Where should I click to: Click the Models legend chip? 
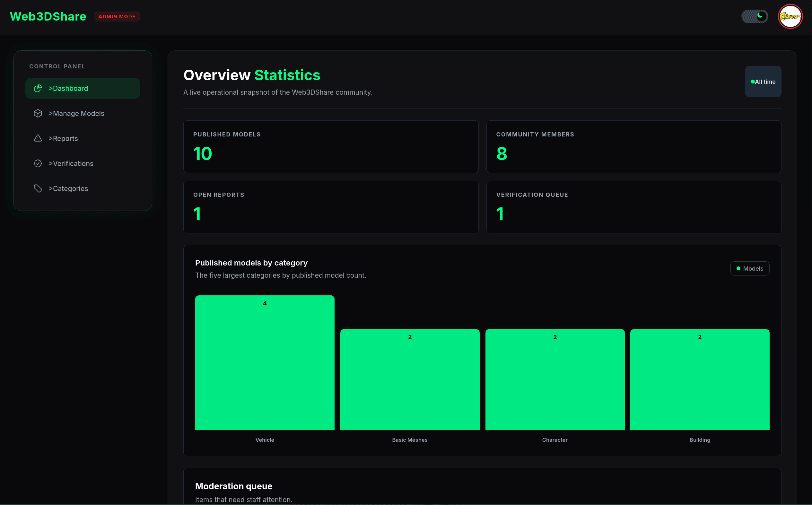click(x=749, y=268)
